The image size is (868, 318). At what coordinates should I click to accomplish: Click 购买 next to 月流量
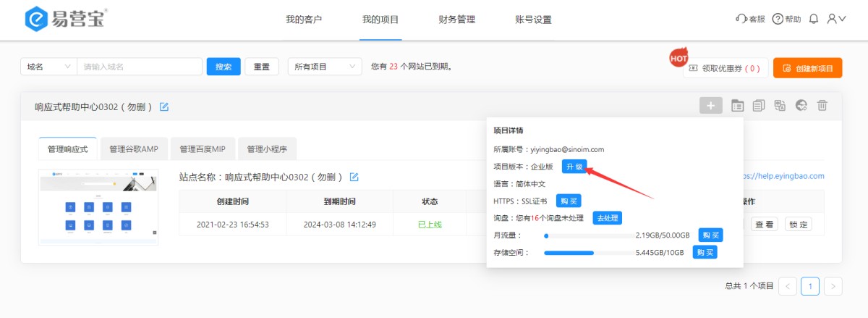click(710, 235)
